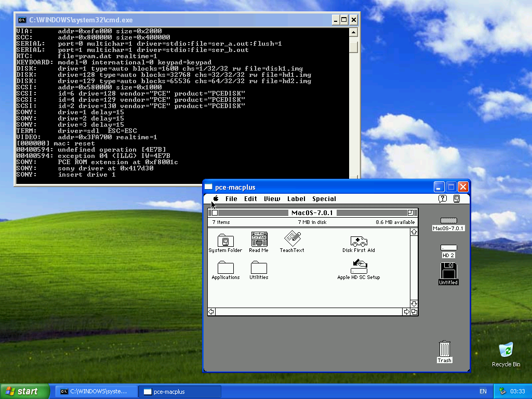Click the Windows Start button

pos(25,391)
